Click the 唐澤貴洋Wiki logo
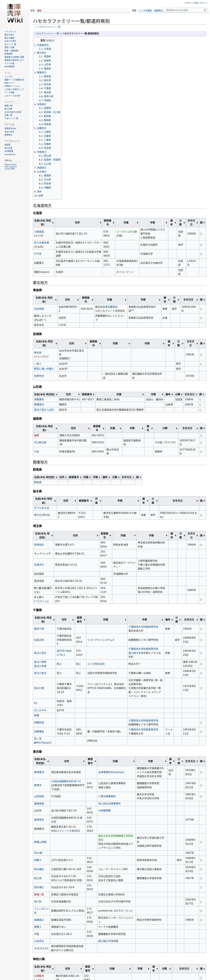 [15, 13]
